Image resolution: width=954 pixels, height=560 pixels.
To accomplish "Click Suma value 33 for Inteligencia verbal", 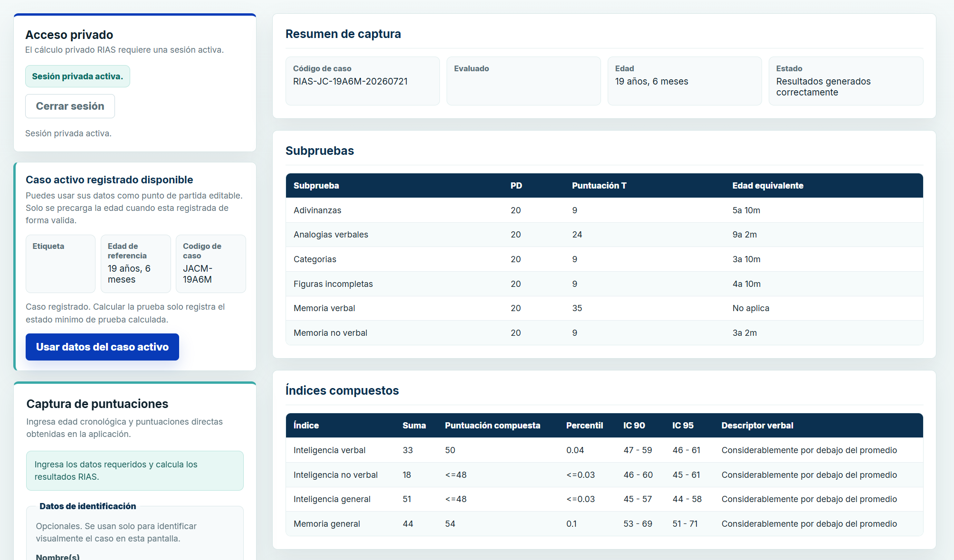I will [408, 450].
